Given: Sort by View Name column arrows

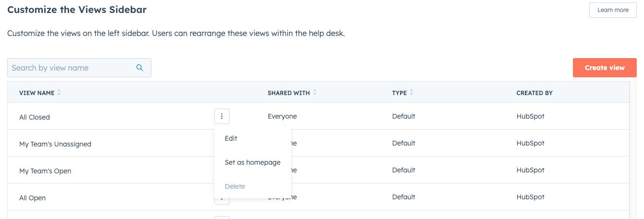Looking at the screenshot, I should click(59, 93).
